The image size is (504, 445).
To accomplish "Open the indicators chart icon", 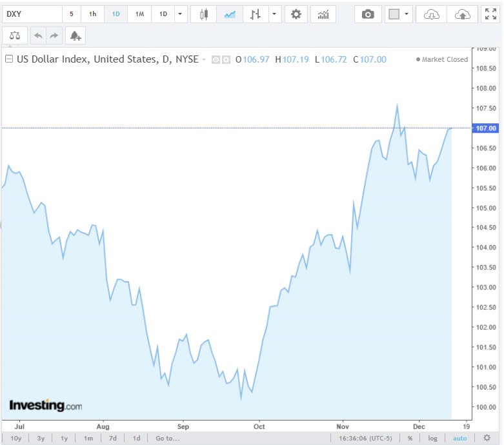I will click(x=323, y=14).
